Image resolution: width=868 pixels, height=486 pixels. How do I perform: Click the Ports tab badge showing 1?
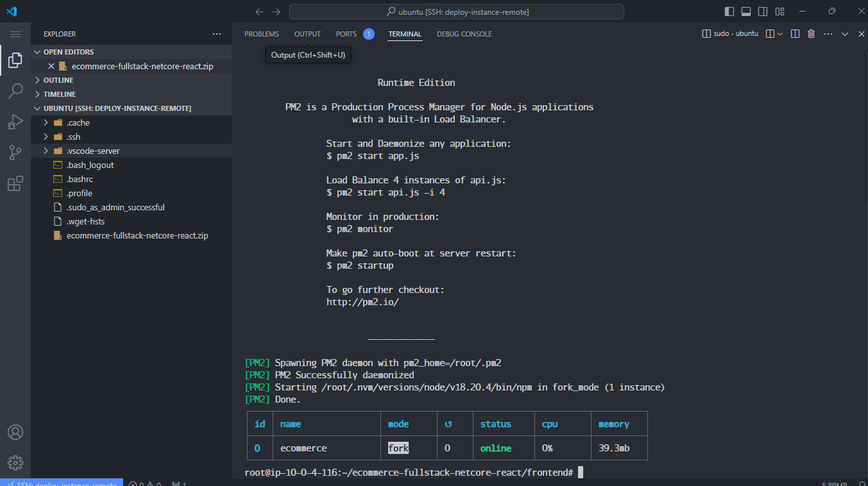(368, 34)
